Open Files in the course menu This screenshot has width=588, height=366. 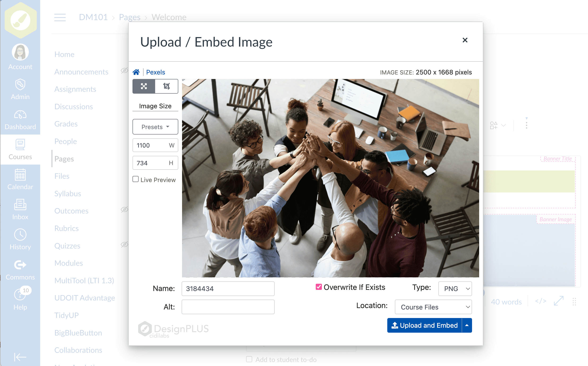coord(62,176)
